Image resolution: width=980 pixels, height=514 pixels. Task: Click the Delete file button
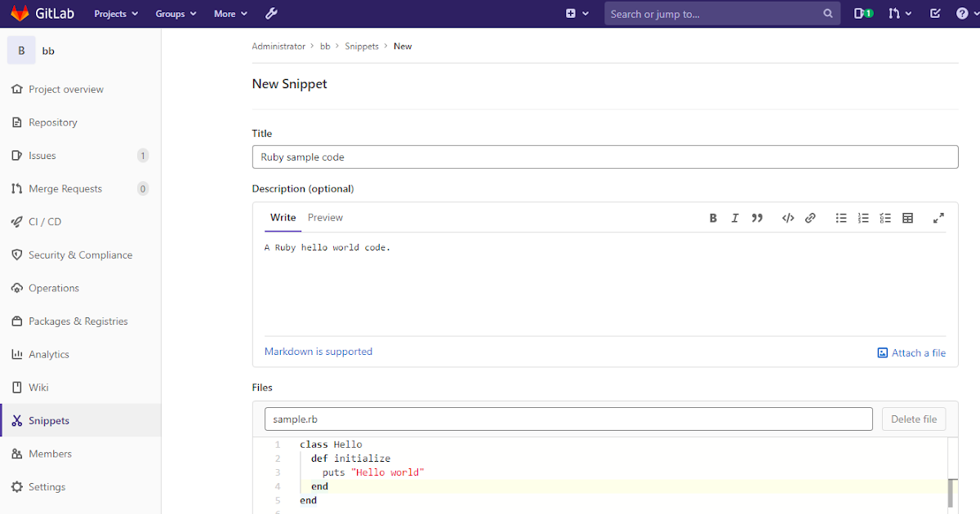913,419
